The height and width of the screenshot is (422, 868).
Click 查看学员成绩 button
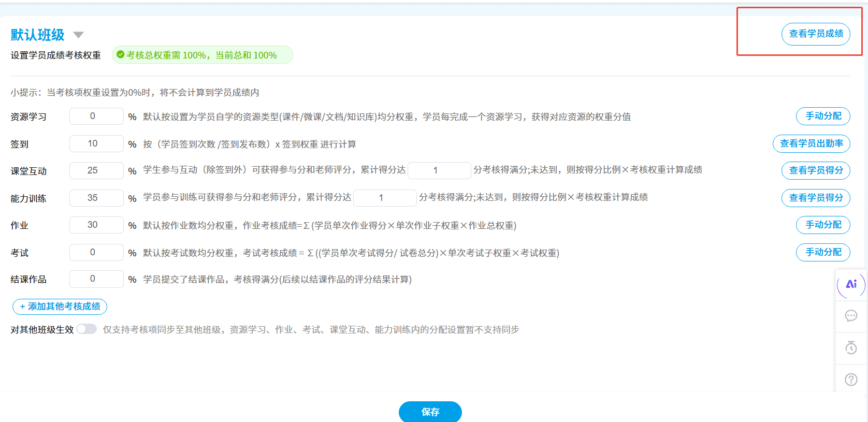click(816, 34)
